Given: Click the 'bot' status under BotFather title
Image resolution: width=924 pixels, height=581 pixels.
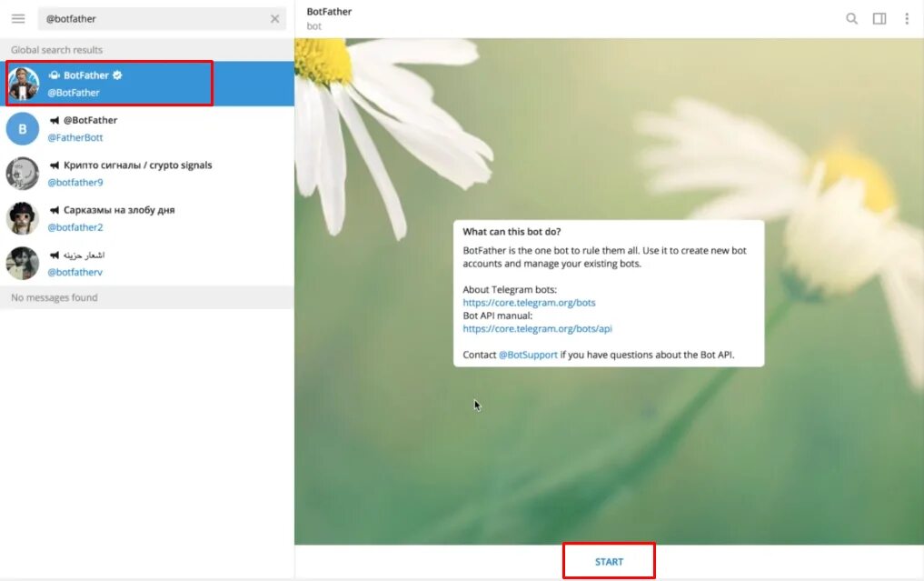Looking at the screenshot, I should pyautogui.click(x=313, y=26).
